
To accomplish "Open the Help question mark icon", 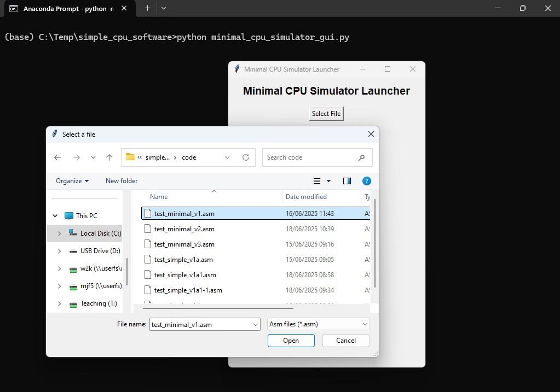I will click(367, 181).
